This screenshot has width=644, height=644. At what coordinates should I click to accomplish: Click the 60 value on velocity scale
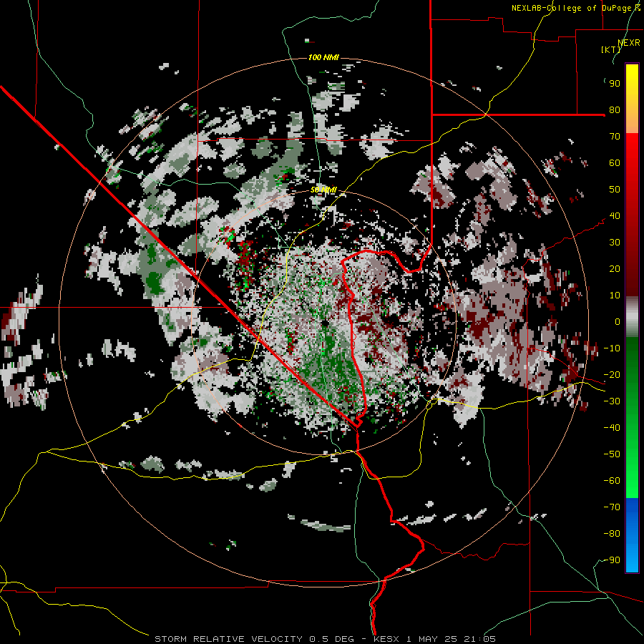pyautogui.click(x=615, y=163)
